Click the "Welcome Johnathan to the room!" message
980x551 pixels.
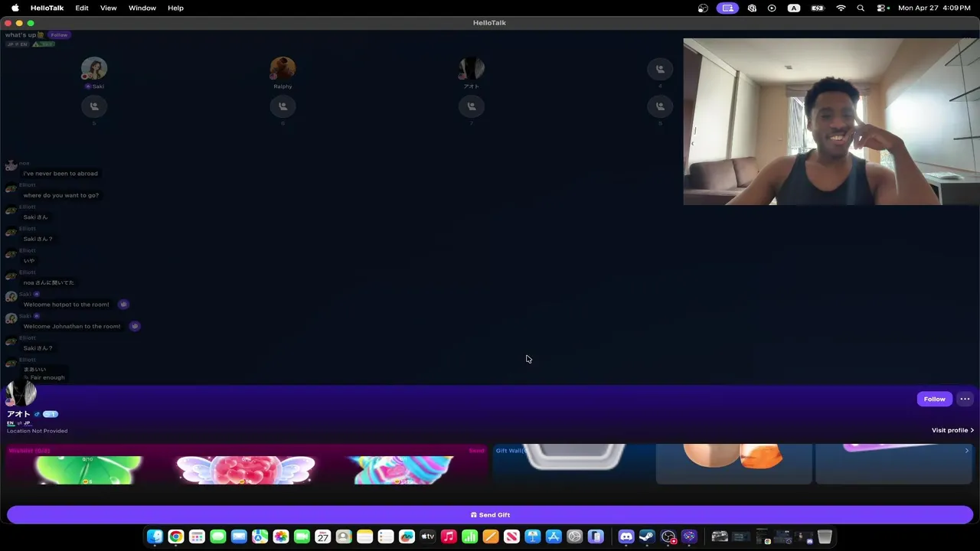pyautogui.click(x=72, y=326)
